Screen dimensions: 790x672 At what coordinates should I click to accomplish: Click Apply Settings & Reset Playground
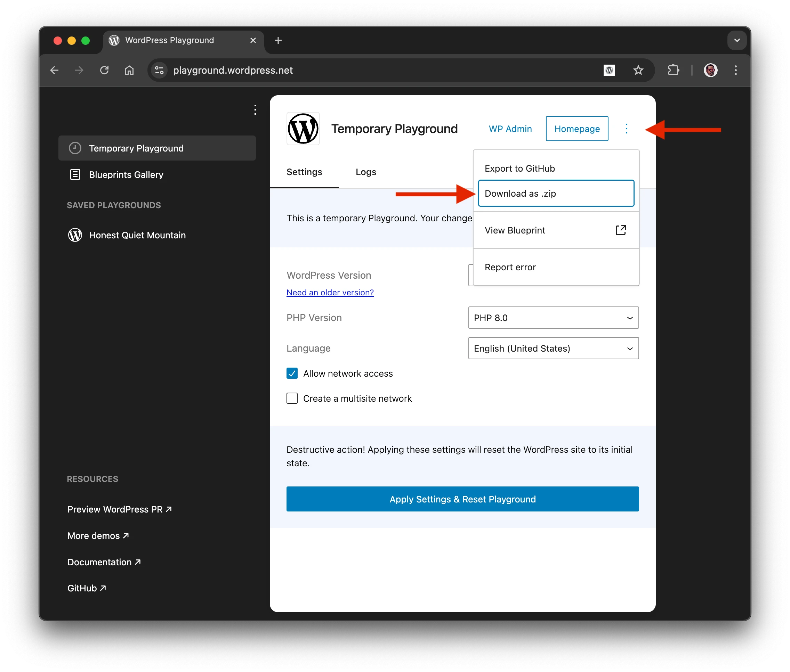click(462, 499)
